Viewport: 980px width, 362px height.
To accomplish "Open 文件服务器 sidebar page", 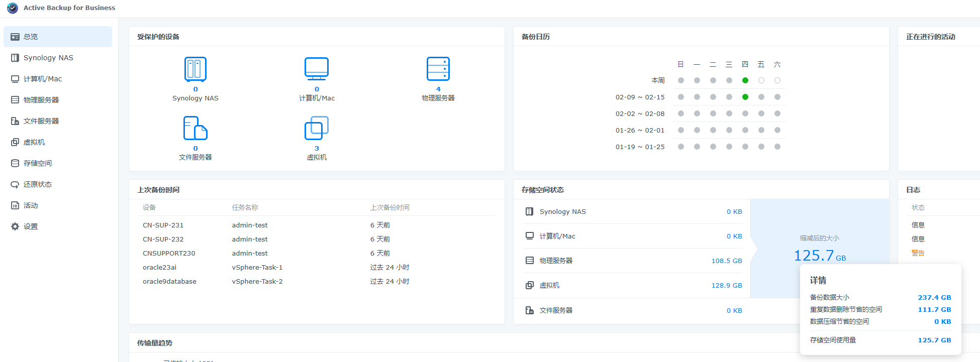I will point(58,121).
